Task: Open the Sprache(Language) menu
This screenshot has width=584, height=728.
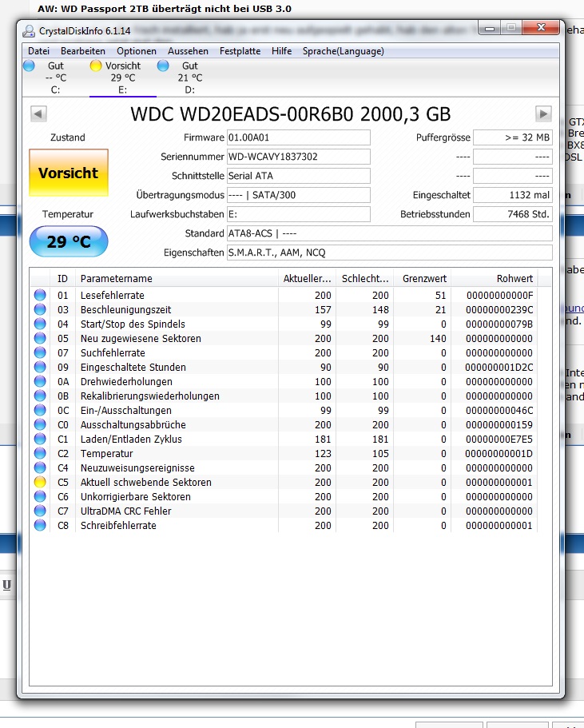Action: [x=344, y=51]
